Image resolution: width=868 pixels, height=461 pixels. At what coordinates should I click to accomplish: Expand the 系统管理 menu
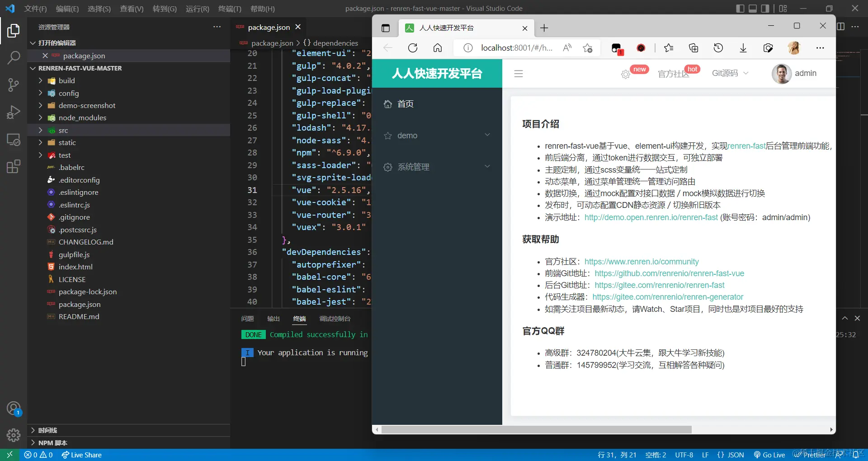(x=437, y=167)
